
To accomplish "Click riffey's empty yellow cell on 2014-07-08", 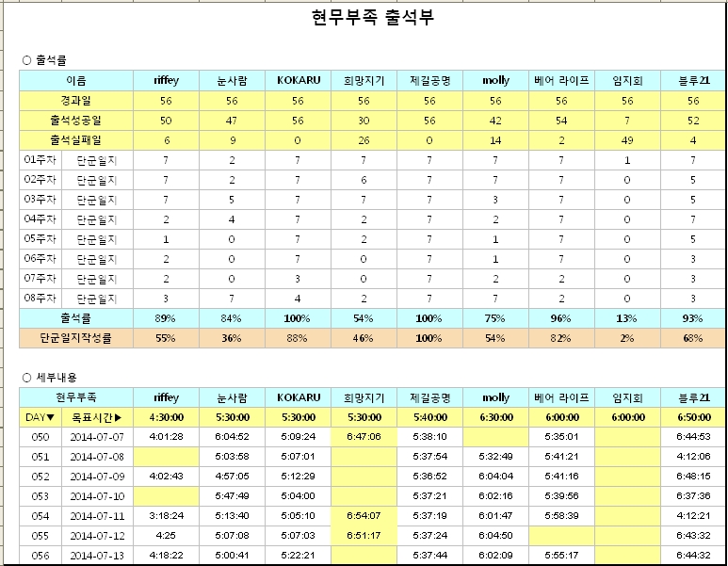I will click(x=166, y=456).
